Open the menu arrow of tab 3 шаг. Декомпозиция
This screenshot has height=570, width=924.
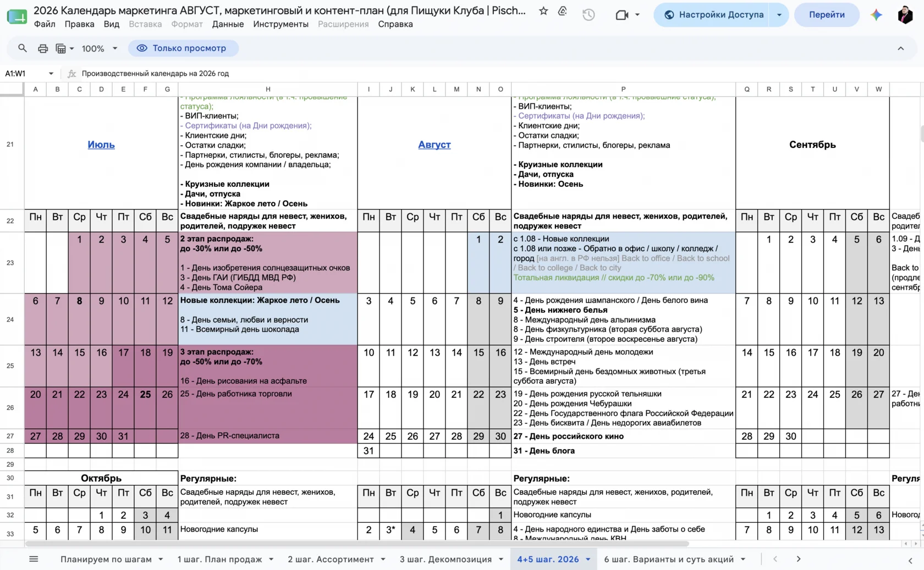pyautogui.click(x=501, y=559)
